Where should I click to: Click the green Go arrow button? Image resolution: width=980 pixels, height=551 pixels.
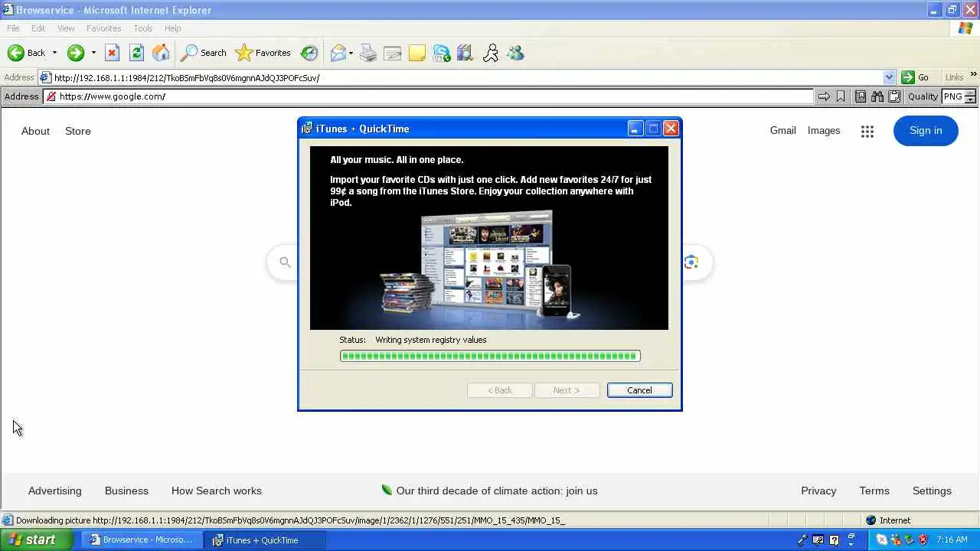(x=908, y=77)
